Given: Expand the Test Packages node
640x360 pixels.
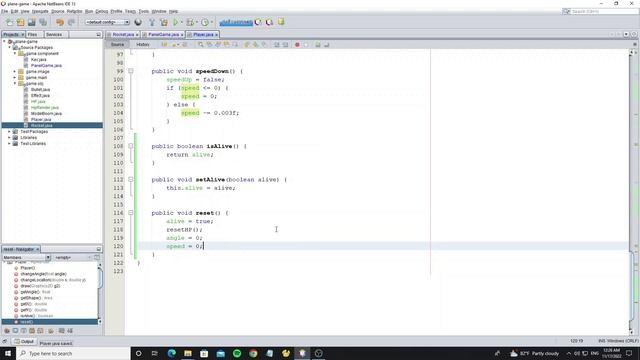Looking at the screenshot, I should click(x=10, y=131).
